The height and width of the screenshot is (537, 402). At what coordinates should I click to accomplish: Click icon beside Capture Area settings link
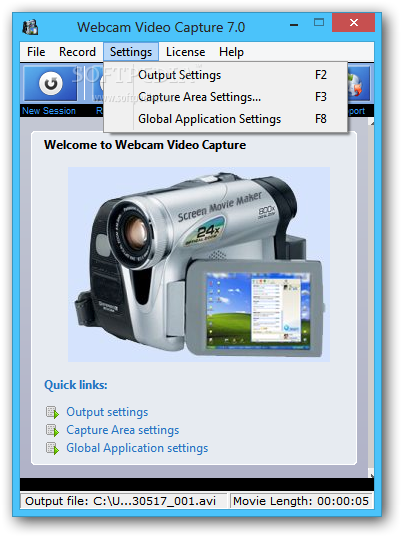click(52, 430)
